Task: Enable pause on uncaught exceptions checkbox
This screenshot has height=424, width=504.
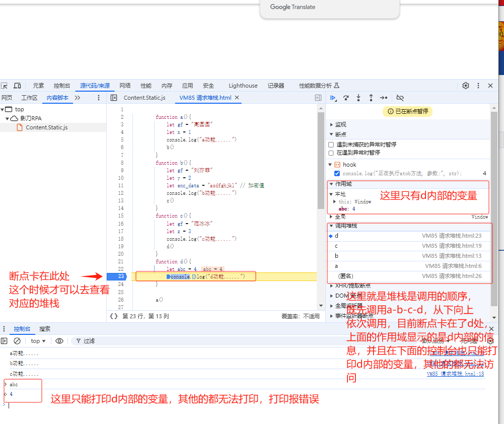Action: tap(331, 145)
